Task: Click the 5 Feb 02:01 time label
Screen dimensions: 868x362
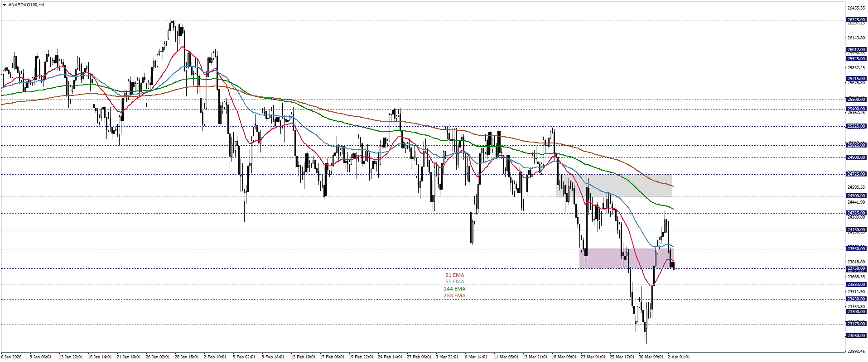Action: (244, 357)
